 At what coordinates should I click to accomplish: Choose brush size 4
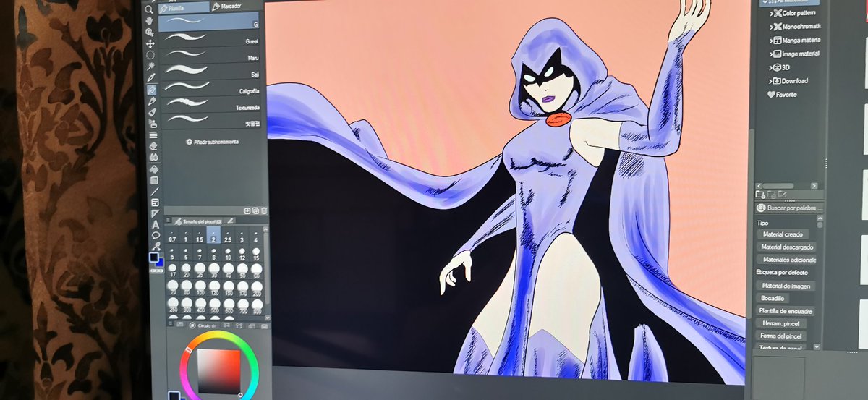(255, 236)
